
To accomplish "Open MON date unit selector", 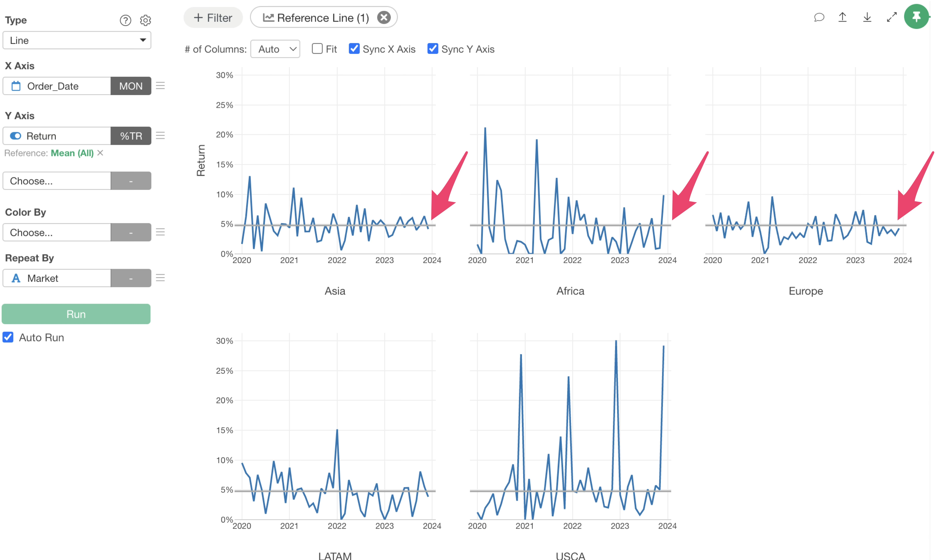I will 131,86.
